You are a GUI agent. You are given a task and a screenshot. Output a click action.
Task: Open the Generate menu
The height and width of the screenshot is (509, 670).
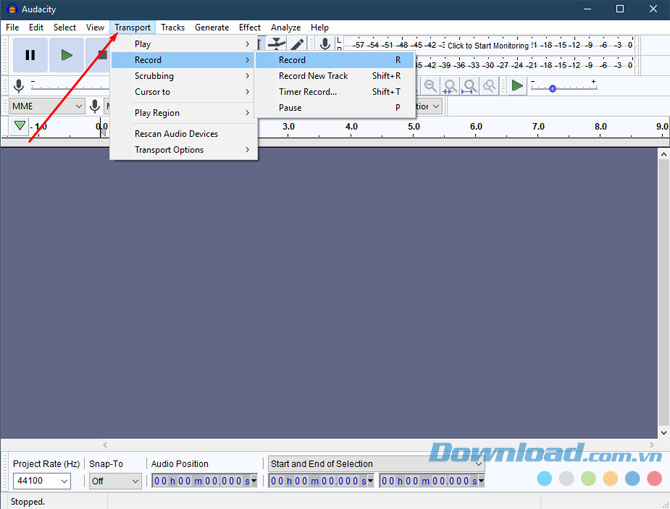point(212,27)
